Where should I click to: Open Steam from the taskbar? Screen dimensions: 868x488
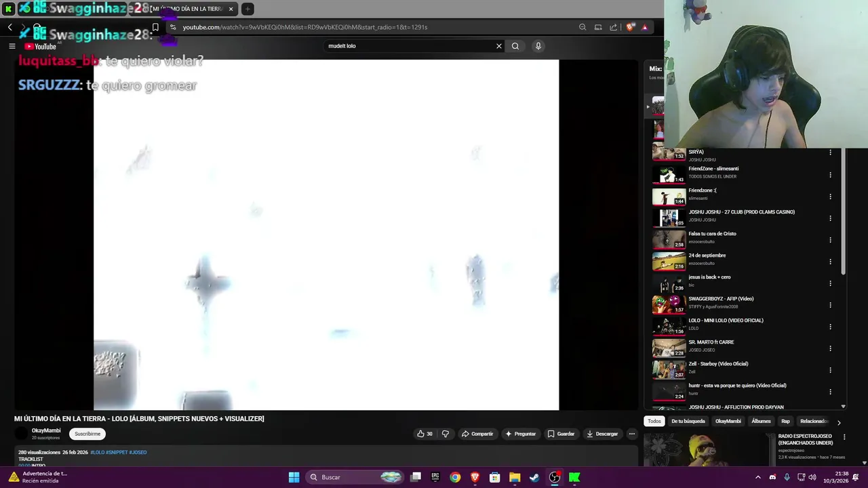[x=534, y=477]
